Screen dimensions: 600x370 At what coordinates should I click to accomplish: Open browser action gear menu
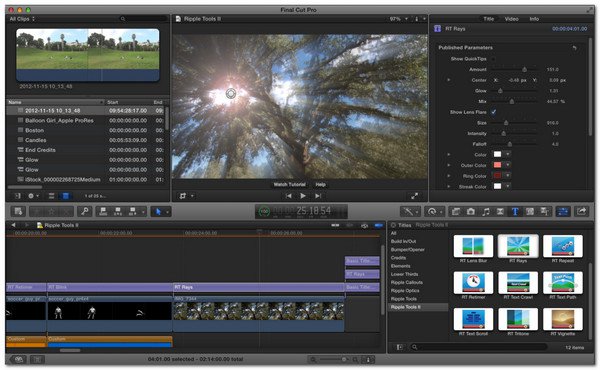tap(33, 196)
